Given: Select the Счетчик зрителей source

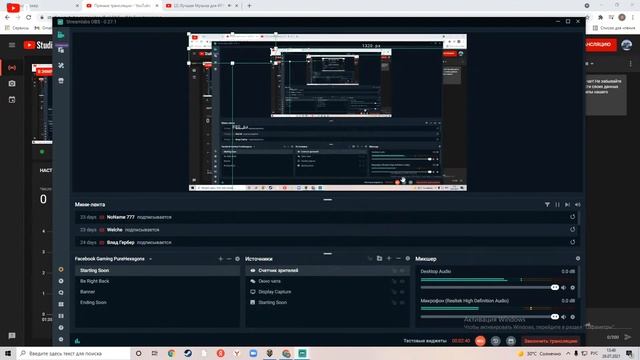Looking at the screenshot, I should tap(328, 271).
